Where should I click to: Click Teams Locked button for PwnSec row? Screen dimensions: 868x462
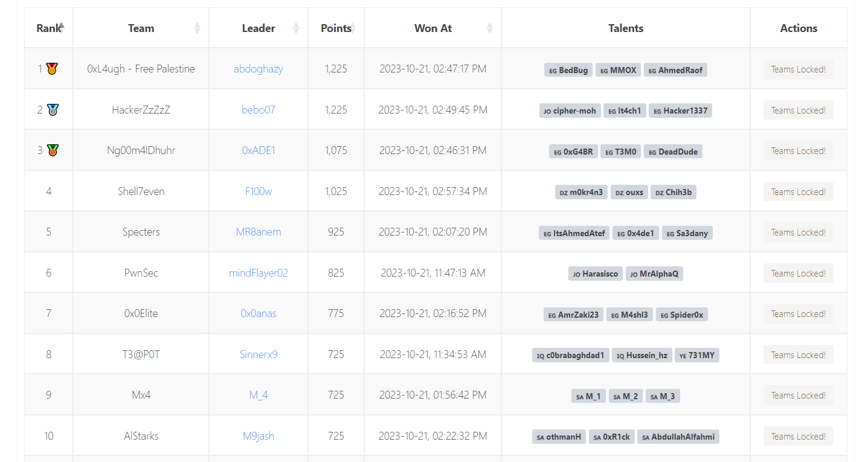[798, 273]
